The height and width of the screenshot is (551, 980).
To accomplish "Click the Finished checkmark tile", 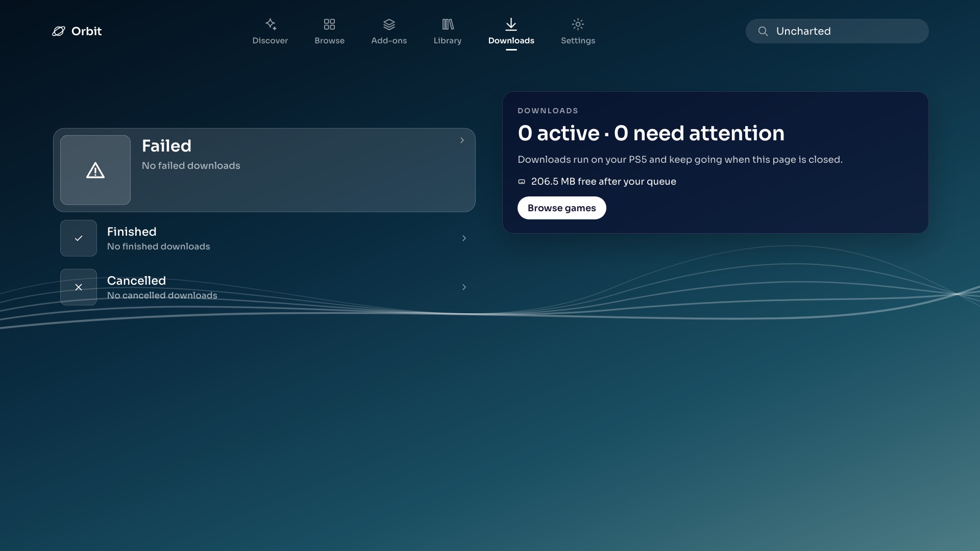I will (79, 238).
